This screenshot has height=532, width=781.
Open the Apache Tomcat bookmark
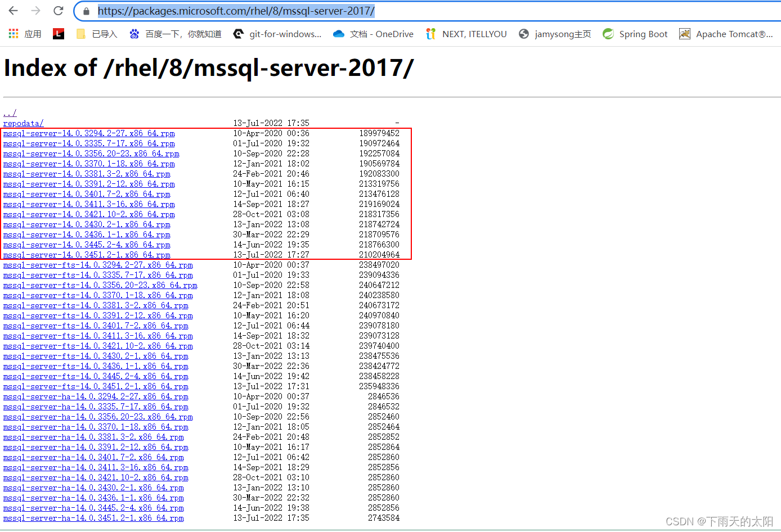click(726, 34)
